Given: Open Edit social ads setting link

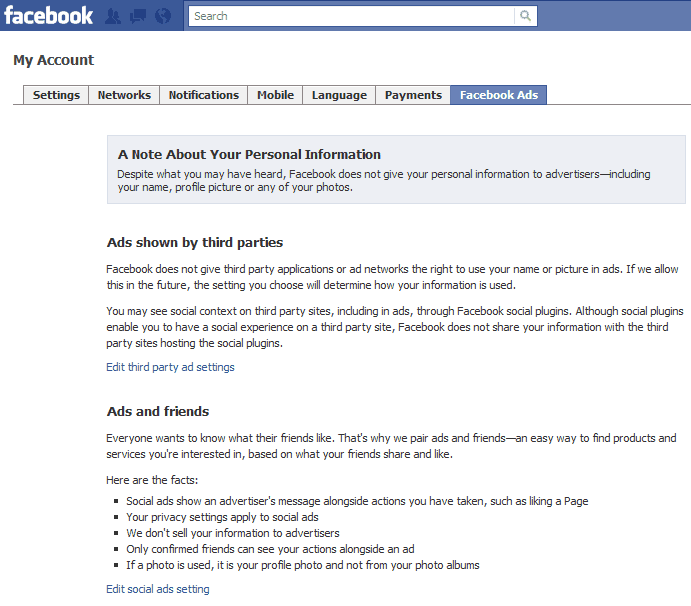Looking at the screenshot, I should 158,589.
